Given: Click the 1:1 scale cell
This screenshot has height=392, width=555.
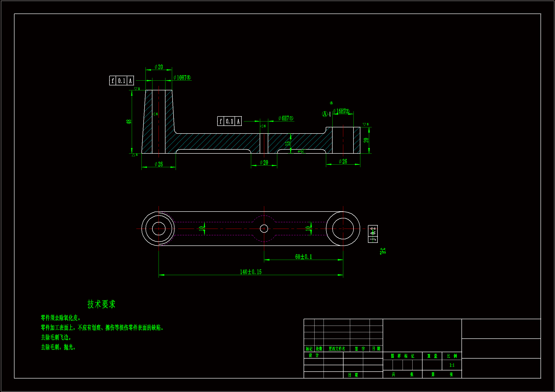Looking at the screenshot, I should 452,365.
